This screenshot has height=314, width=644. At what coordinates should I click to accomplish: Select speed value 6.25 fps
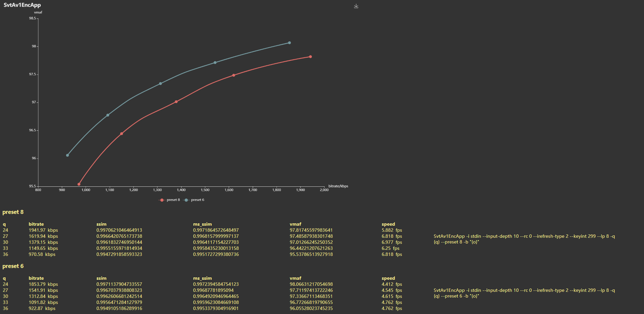click(390, 248)
